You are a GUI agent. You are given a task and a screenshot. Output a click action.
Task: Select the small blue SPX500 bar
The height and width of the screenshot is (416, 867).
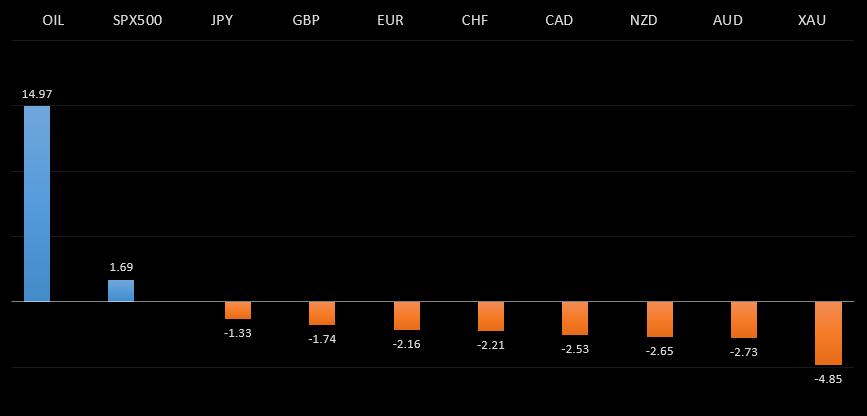pyautogui.click(x=121, y=291)
